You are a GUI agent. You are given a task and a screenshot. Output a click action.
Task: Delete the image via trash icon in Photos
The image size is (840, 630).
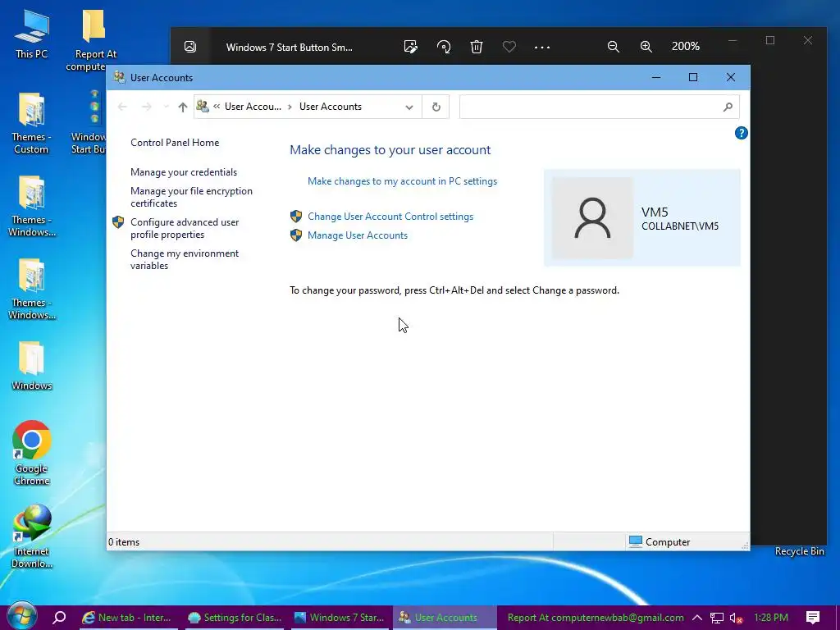(x=477, y=47)
